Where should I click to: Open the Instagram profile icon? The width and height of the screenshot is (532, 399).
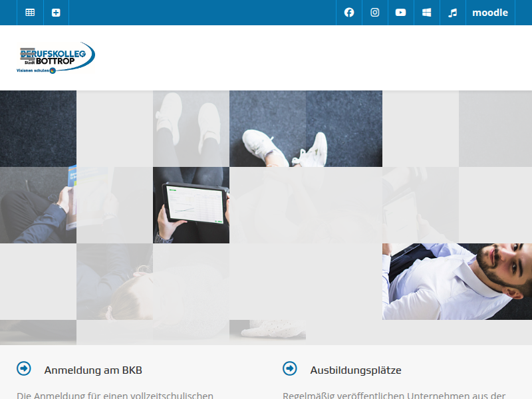(x=375, y=13)
